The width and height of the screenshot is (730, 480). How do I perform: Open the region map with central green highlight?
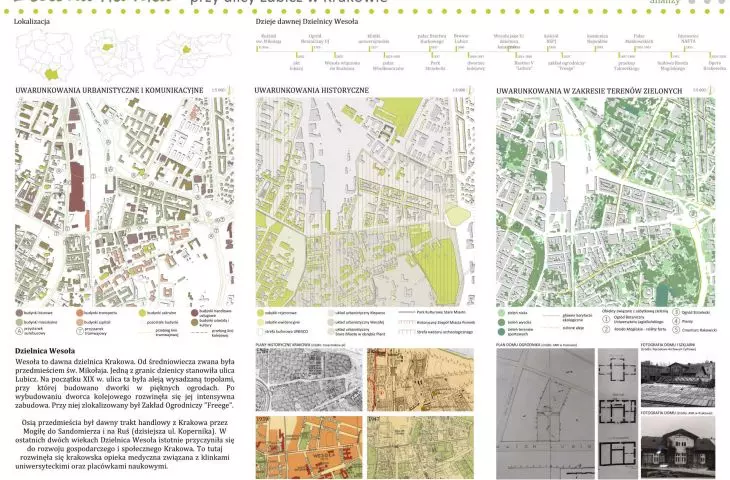click(115, 54)
